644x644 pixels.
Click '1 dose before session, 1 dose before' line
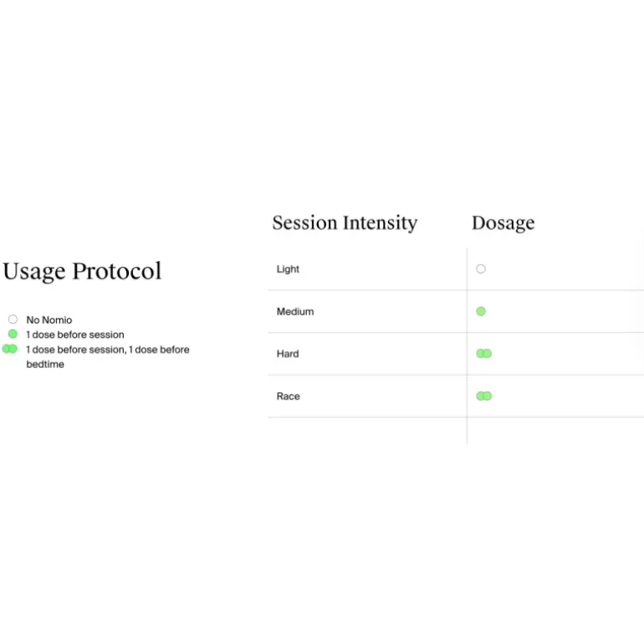click(108, 350)
